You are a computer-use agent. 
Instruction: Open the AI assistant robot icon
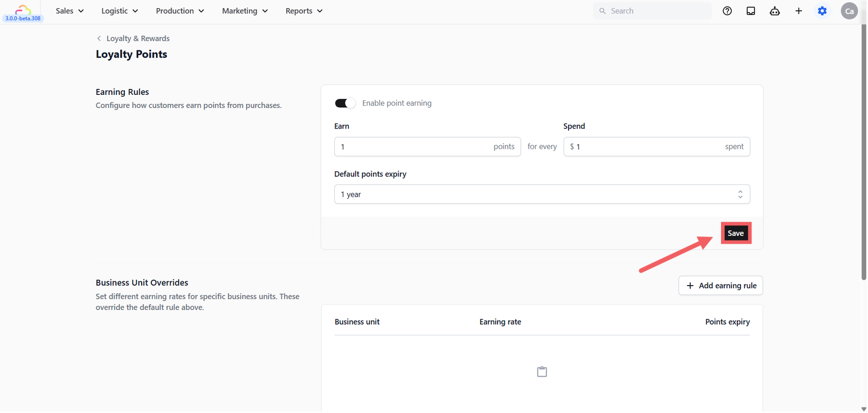point(775,11)
